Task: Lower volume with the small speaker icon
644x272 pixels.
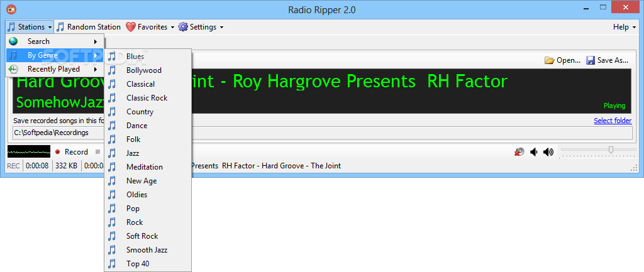Action: (x=533, y=152)
